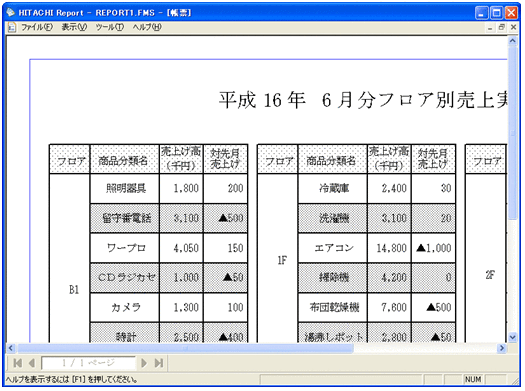Screen dimensions: 525x391
Task: Click the vertical scrollbar down arrow
Action: coord(512,337)
